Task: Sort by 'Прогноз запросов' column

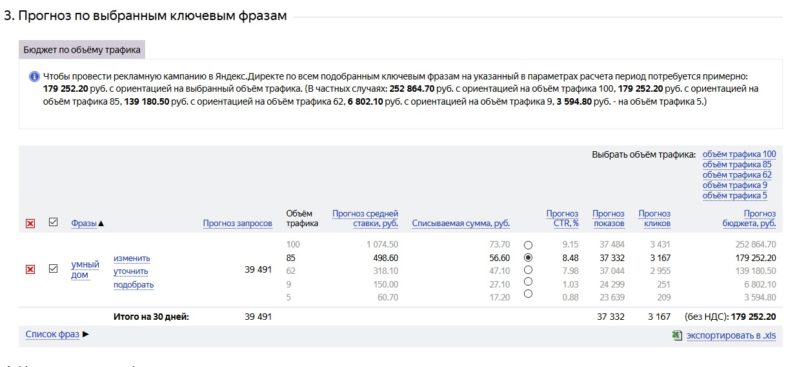Action: [x=237, y=223]
